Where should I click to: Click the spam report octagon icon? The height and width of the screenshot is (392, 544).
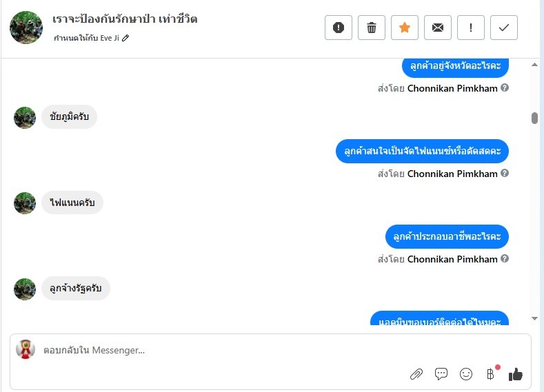coord(339,28)
